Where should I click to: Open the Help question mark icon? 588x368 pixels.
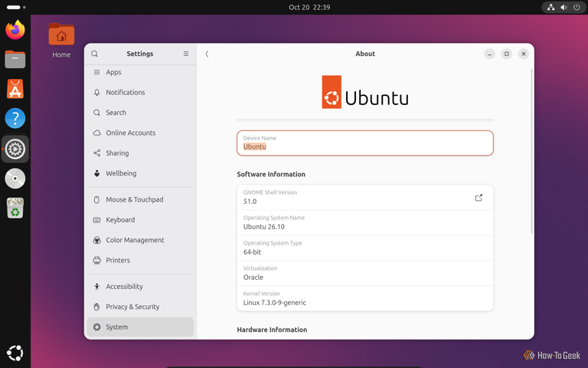click(15, 118)
